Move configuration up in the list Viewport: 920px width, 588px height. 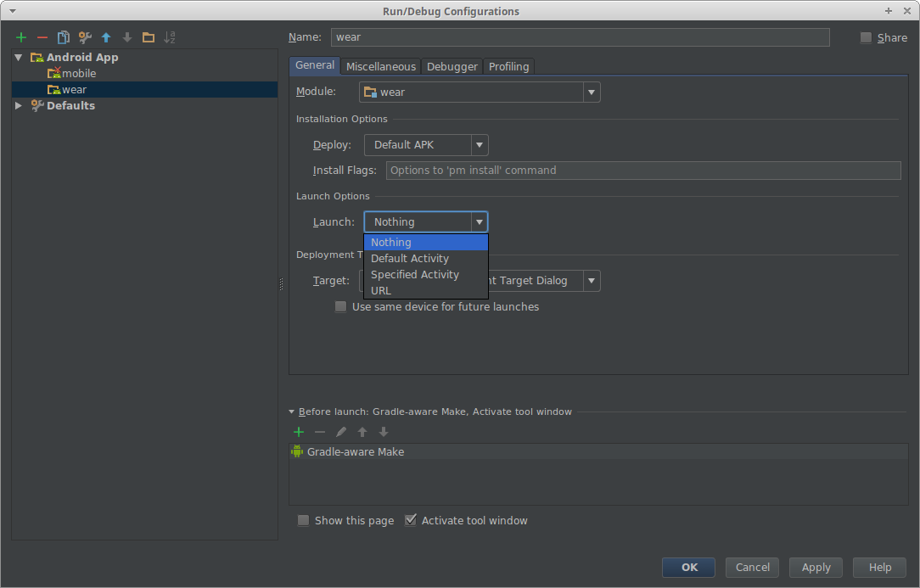(x=106, y=37)
